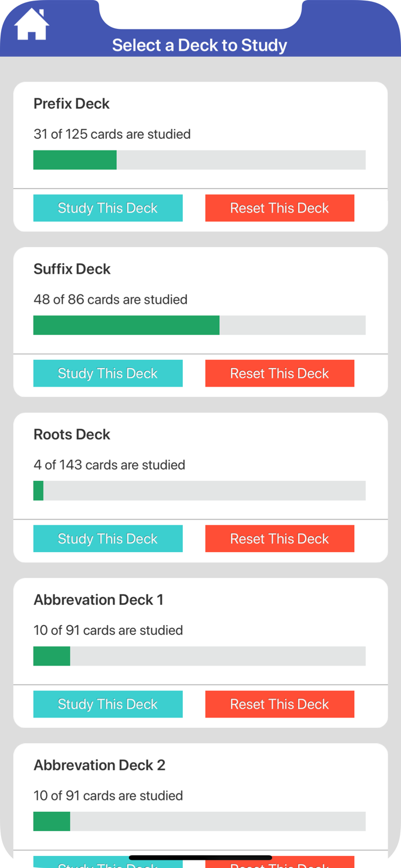The image size is (401, 868).
Task: Click the Roots Deck progress bar
Action: (199, 490)
